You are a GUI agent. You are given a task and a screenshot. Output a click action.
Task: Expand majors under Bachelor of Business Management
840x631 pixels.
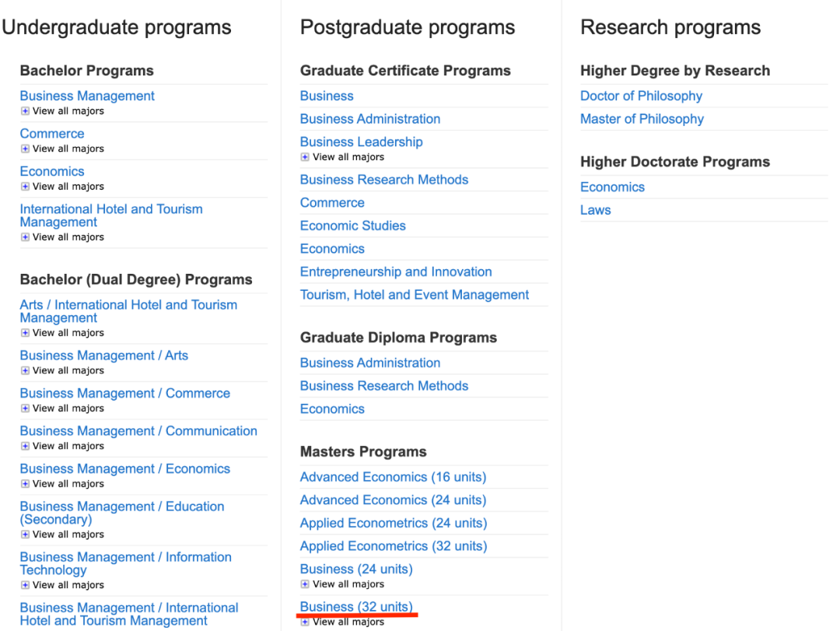pyautogui.click(x=25, y=111)
